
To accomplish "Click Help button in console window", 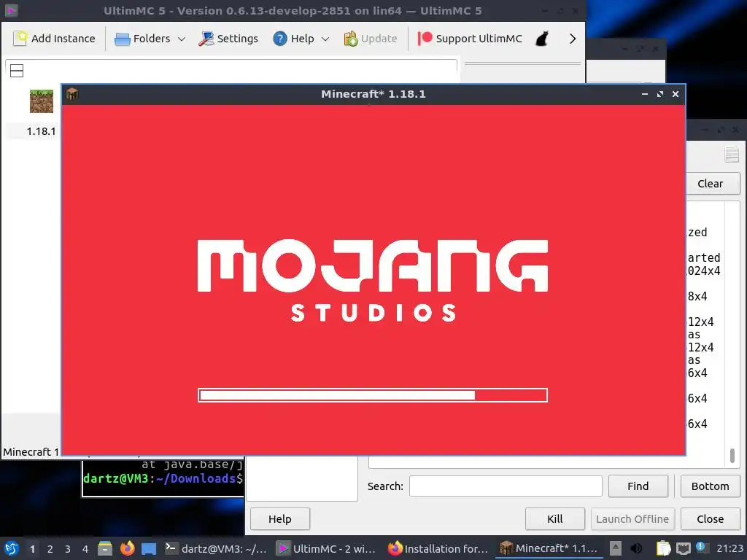I will tap(279, 519).
